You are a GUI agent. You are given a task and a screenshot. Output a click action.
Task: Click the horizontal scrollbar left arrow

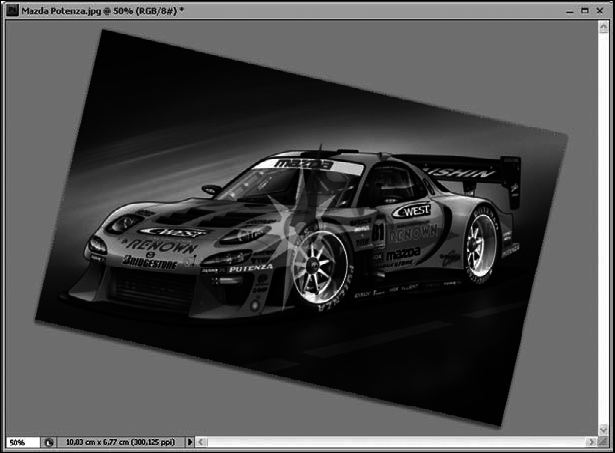(201, 442)
